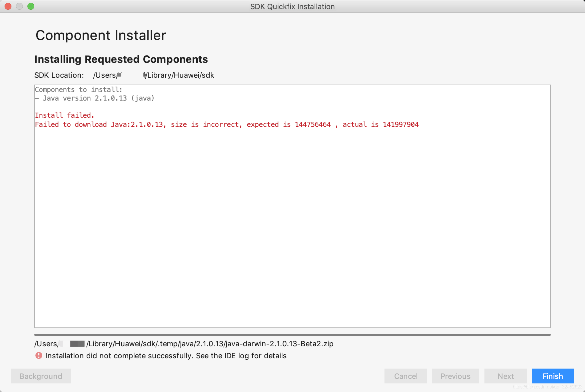The height and width of the screenshot is (392, 585).
Task: Minimize the installer window
Action: 19,6
